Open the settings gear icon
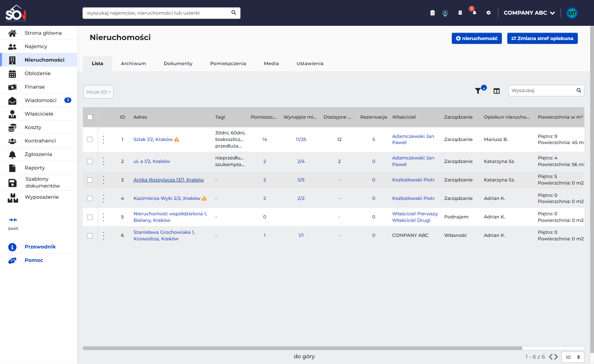This screenshot has width=594, height=364. point(488,13)
